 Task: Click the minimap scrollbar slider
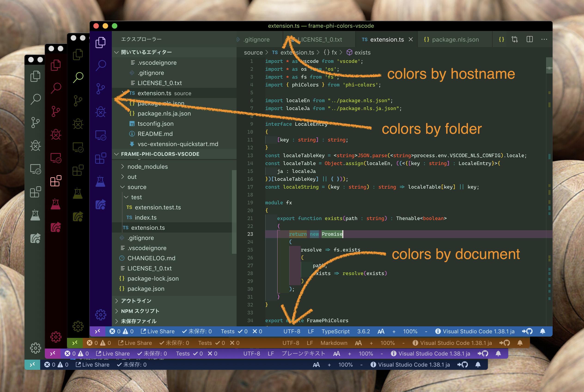tap(549, 65)
